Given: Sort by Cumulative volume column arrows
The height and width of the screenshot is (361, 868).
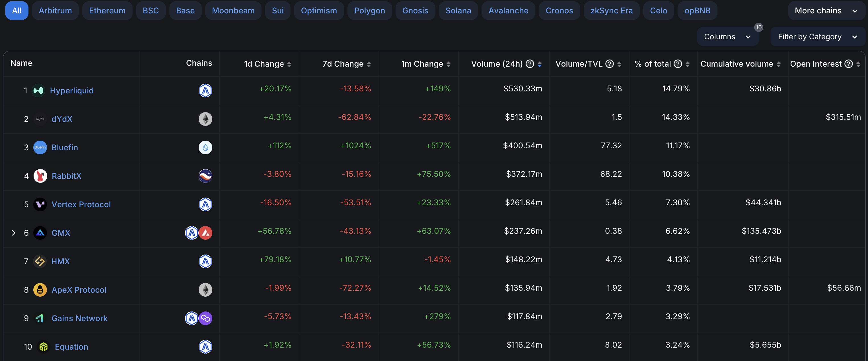Looking at the screenshot, I should coord(778,64).
